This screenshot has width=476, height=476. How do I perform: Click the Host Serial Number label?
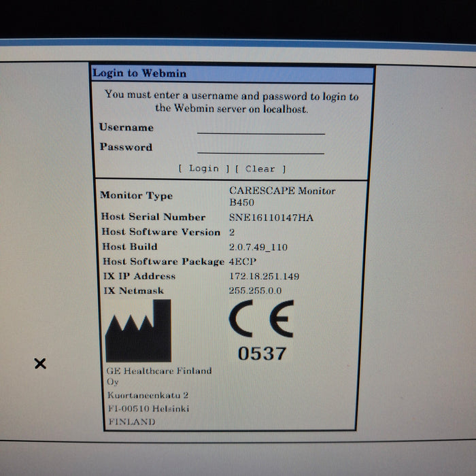(x=153, y=217)
